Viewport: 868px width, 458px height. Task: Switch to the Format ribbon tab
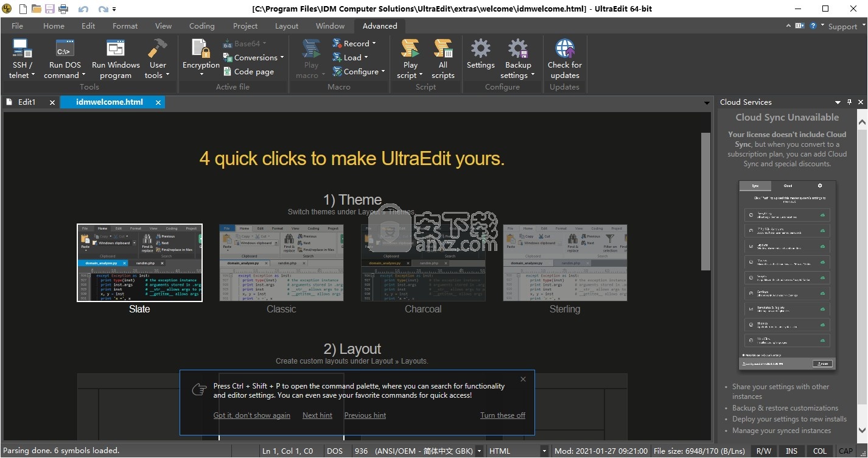tap(125, 26)
